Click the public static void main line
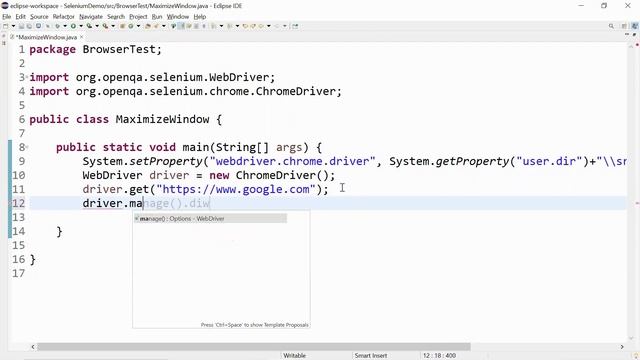This screenshot has width=640, height=360. tap(189, 147)
